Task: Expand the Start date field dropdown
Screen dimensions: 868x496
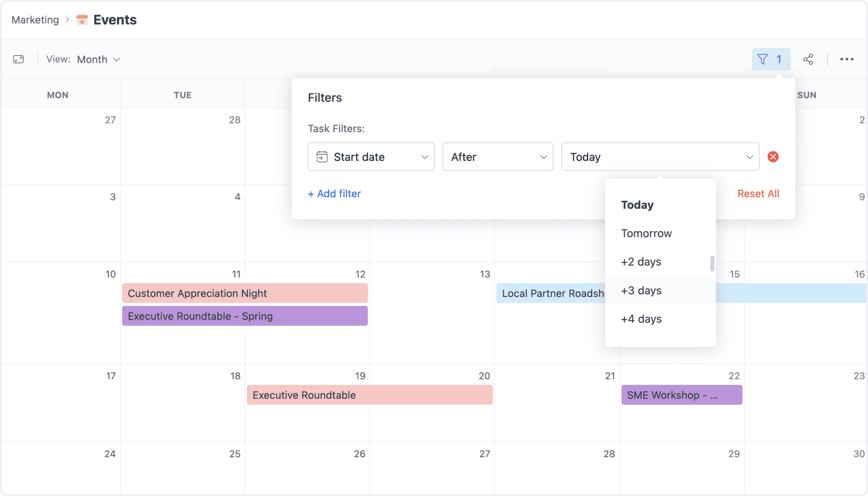Action: tap(424, 157)
